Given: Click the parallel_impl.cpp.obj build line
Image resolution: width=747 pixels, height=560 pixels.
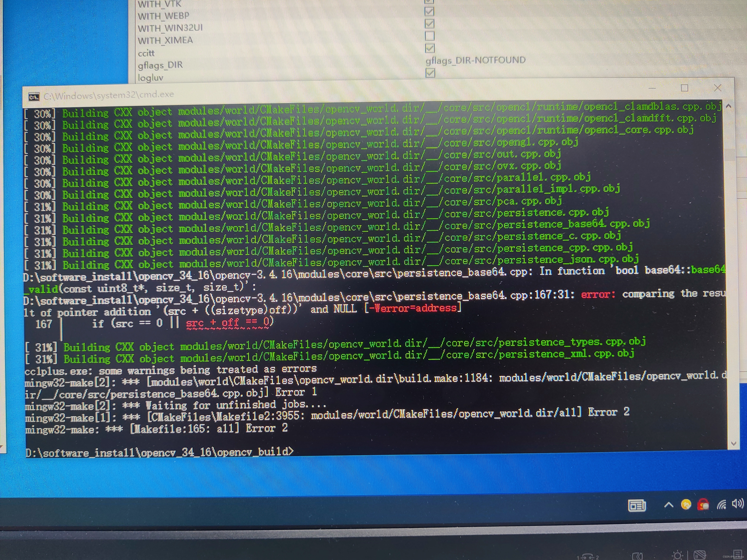Looking at the screenshot, I should (x=322, y=192).
